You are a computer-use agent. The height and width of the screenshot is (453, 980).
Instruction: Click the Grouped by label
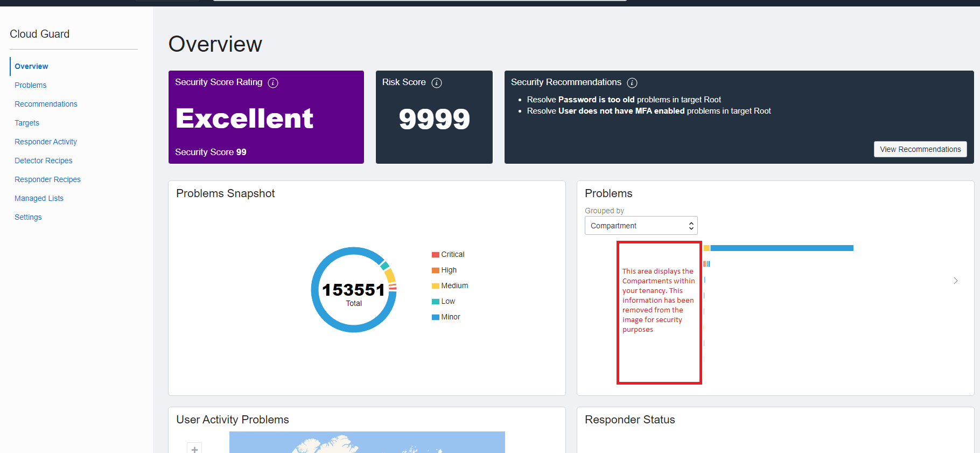click(604, 211)
